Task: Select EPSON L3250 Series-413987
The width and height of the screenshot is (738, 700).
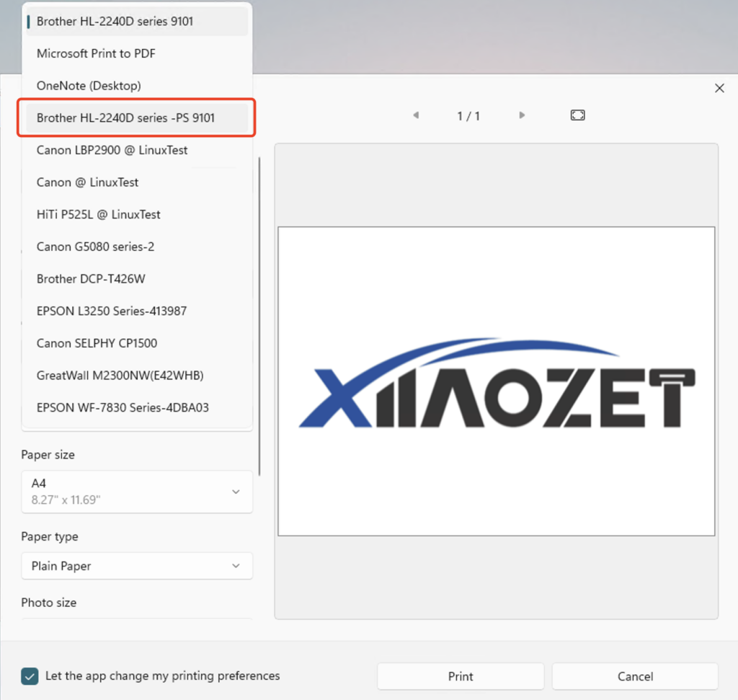Action: click(137, 311)
